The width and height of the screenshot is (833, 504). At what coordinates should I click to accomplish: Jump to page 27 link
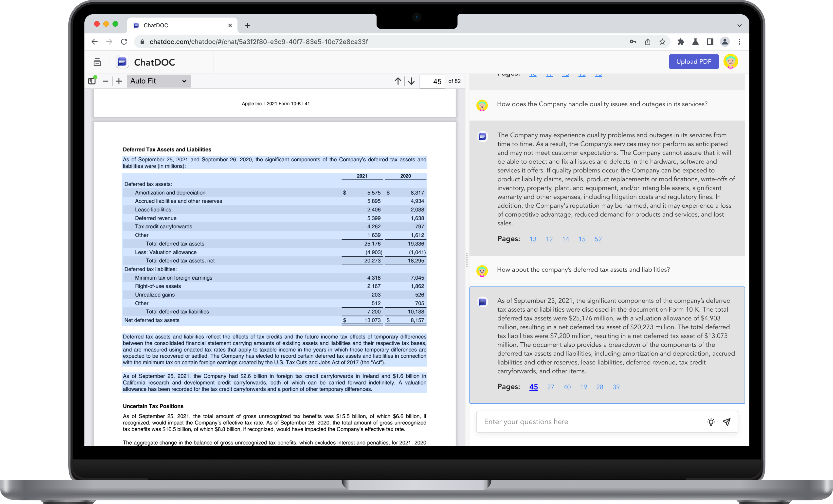click(x=550, y=387)
